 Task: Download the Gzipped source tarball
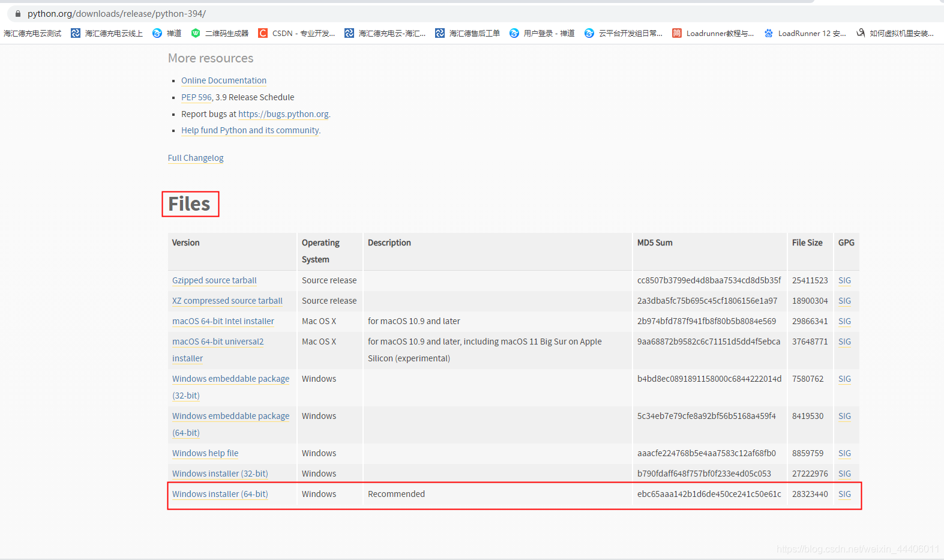click(214, 280)
